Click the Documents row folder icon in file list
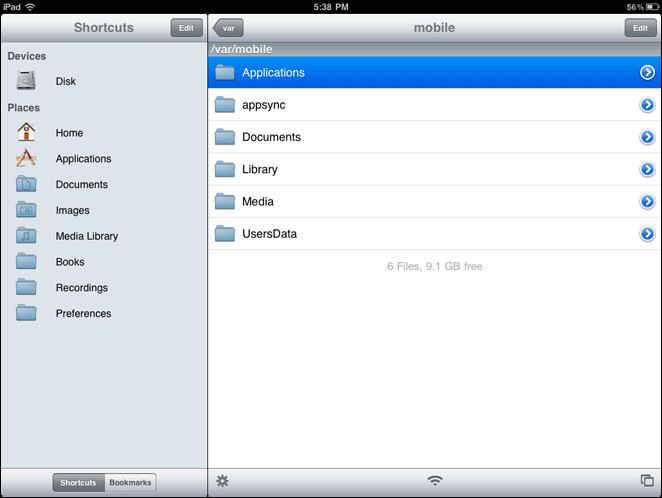Screen dimensions: 662x498 (225, 137)
